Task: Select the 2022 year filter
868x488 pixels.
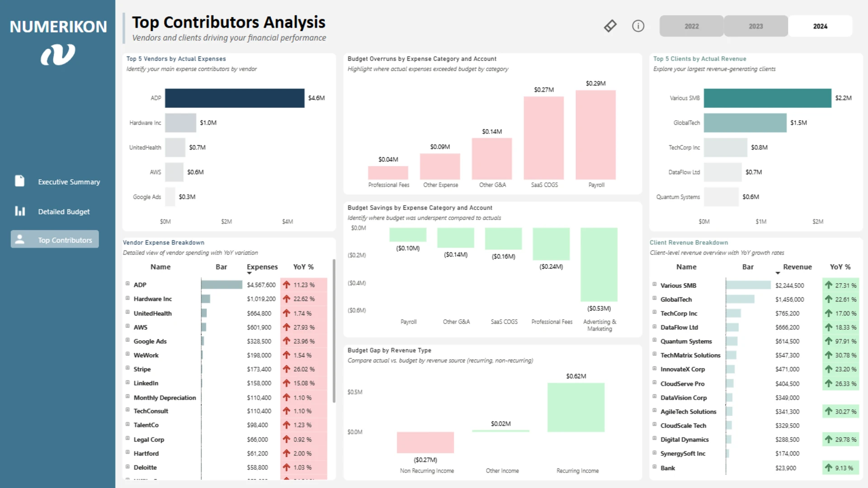Action: pyautogui.click(x=691, y=26)
